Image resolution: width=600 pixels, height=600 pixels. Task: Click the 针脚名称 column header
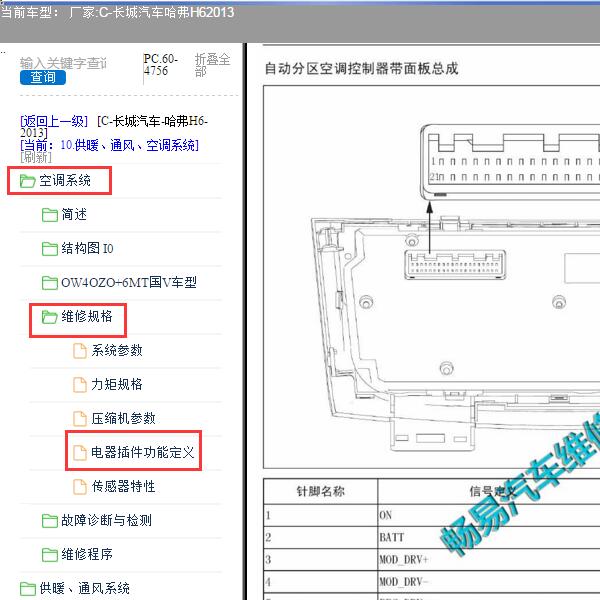(321, 491)
